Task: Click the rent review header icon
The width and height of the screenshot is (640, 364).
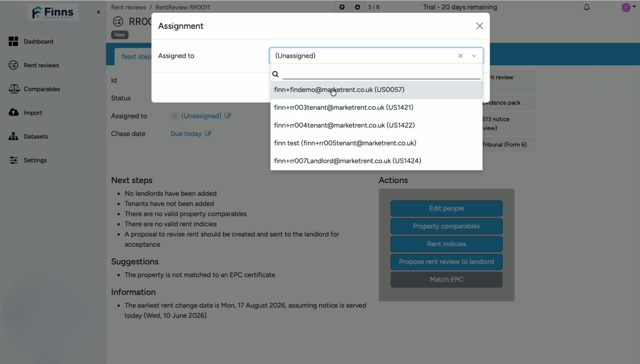Action: pyautogui.click(x=118, y=22)
